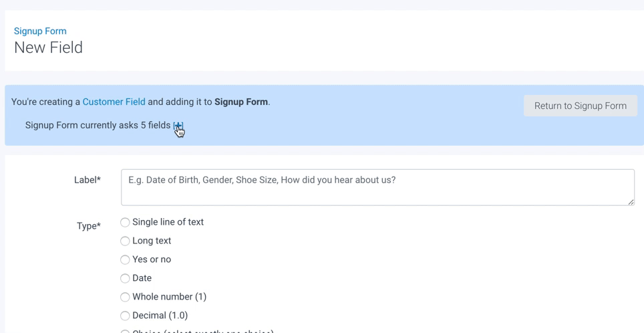Pick the Yes or no radio button

[125, 259]
